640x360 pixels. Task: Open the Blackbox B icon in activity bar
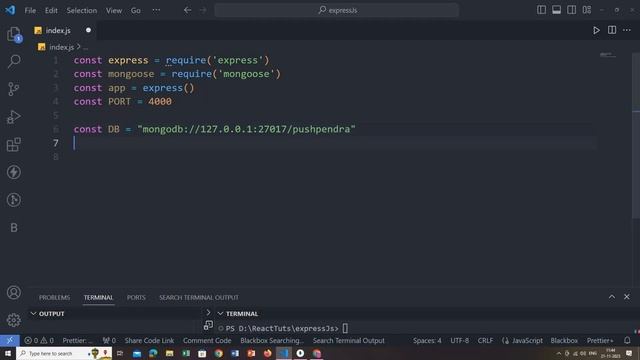click(x=13, y=228)
